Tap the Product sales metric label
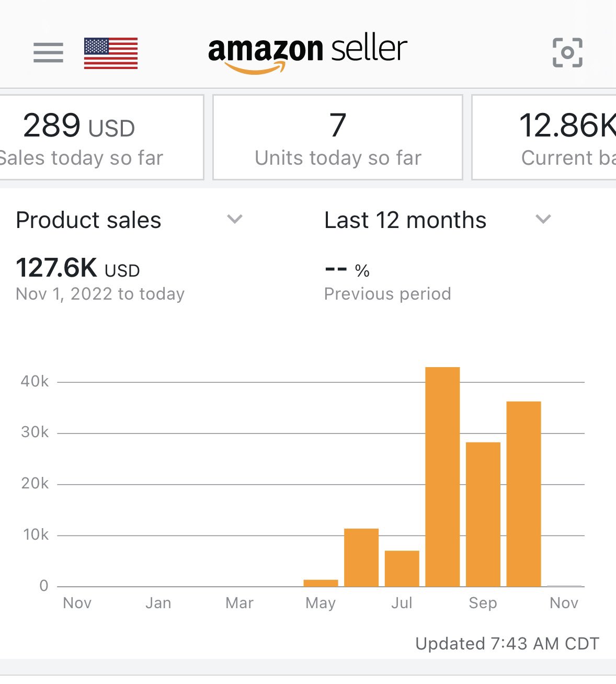The height and width of the screenshot is (684, 616). point(88,220)
